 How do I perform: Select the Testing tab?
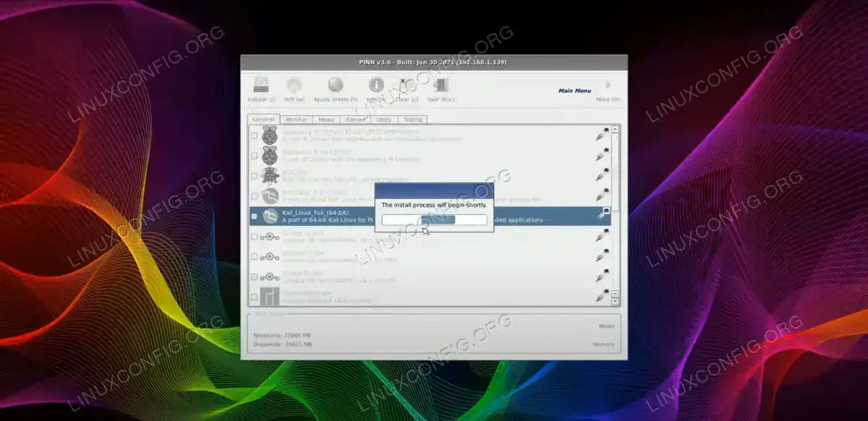click(412, 119)
